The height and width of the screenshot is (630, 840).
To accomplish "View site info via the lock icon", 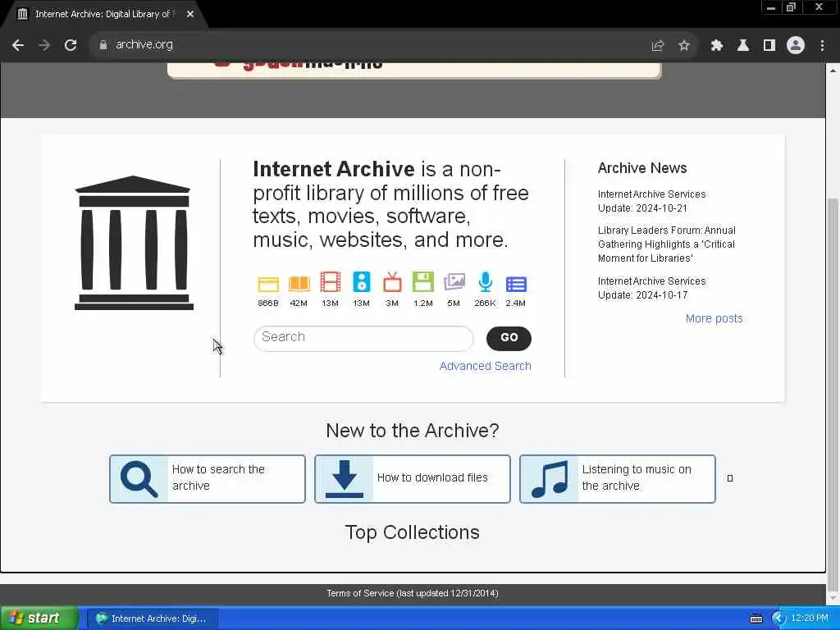I will point(103,45).
